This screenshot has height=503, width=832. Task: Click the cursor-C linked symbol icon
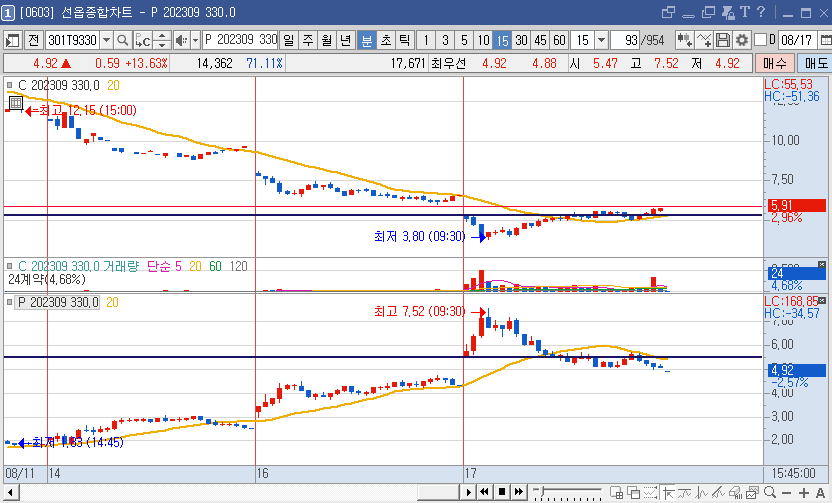tap(143, 40)
